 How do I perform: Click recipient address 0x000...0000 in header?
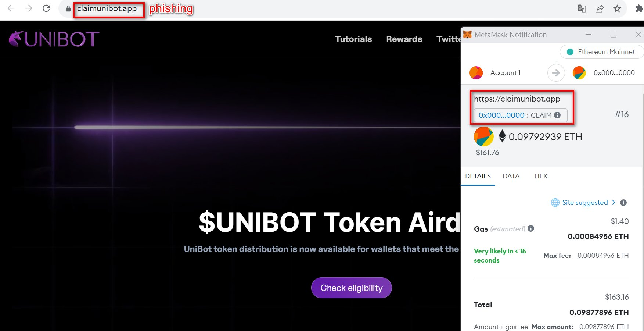pyautogui.click(x=614, y=73)
